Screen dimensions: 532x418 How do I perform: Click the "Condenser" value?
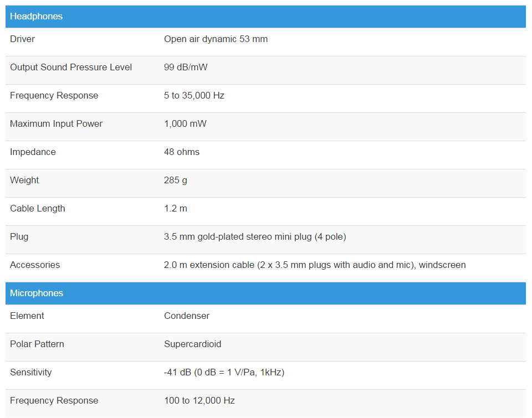(x=187, y=316)
